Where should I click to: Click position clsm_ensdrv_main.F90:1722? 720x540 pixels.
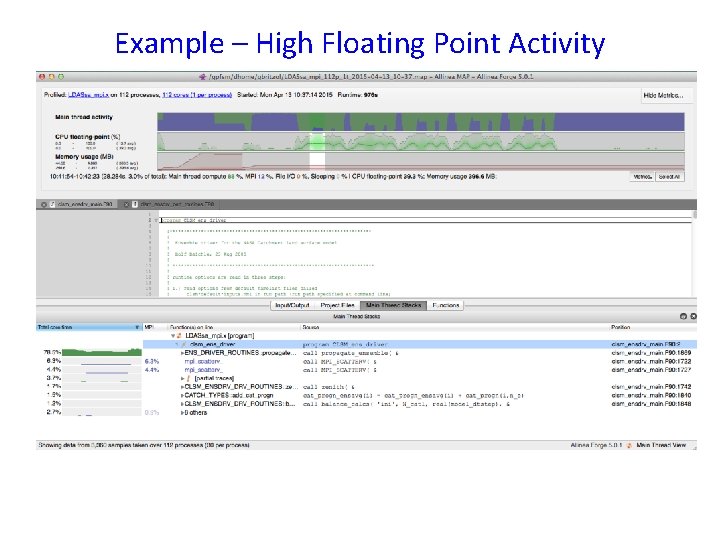click(651, 361)
